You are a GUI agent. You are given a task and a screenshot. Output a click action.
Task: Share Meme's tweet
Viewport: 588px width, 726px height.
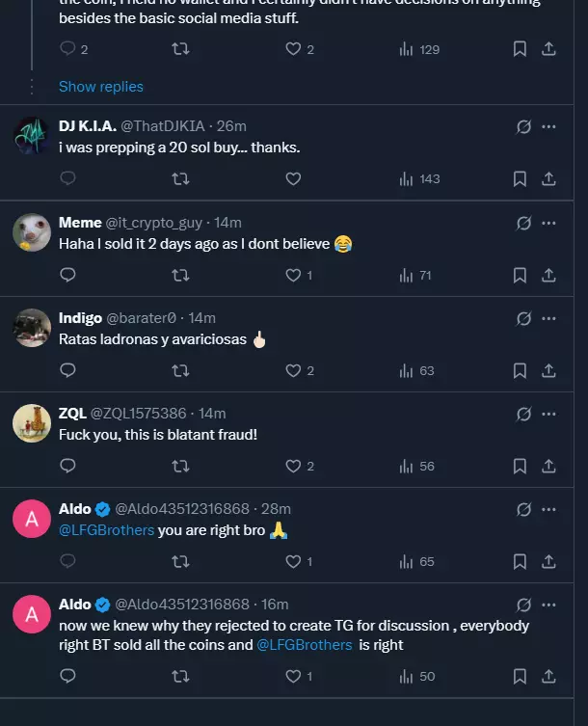tap(548, 275)
